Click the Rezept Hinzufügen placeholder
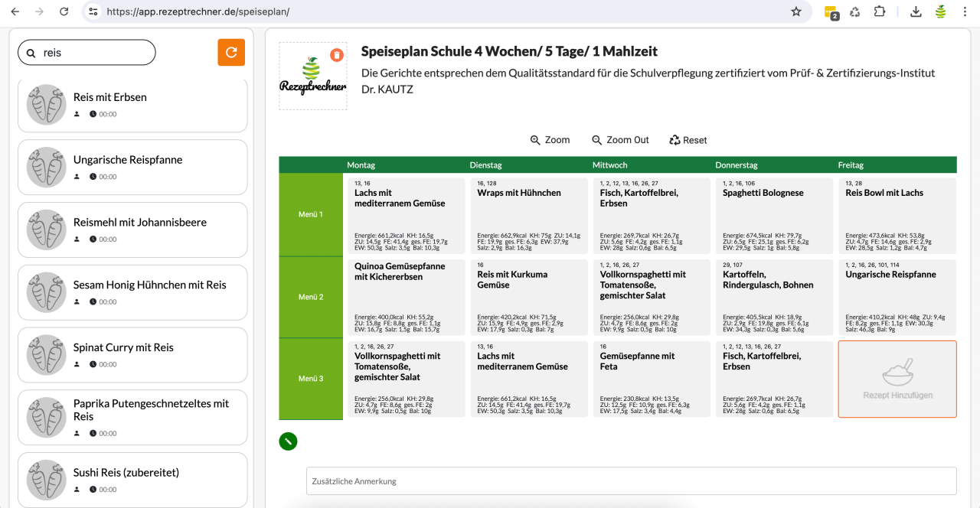Image resolution: width=980 pixels, height=508 pixels. (x=897, y=379)
